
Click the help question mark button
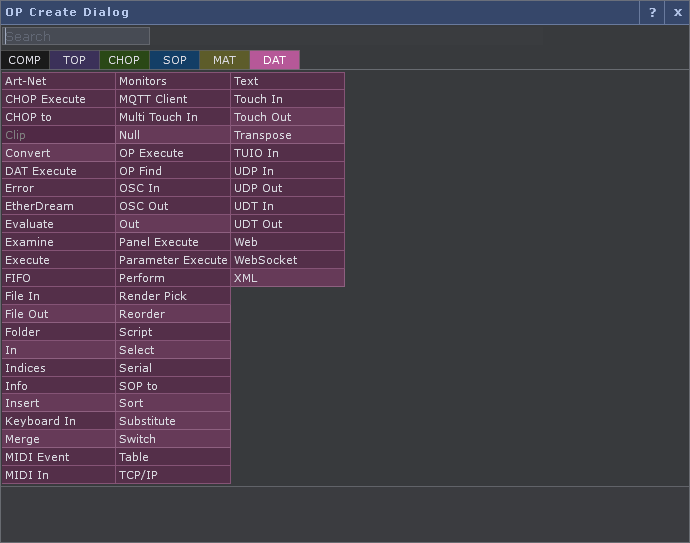coord(652,12)
